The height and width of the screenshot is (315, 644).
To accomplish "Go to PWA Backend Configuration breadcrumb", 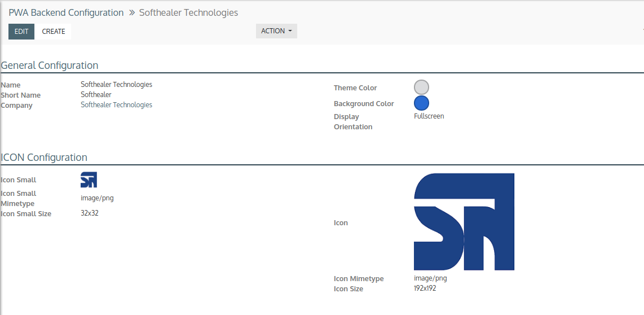I will [x=66, y=13].
